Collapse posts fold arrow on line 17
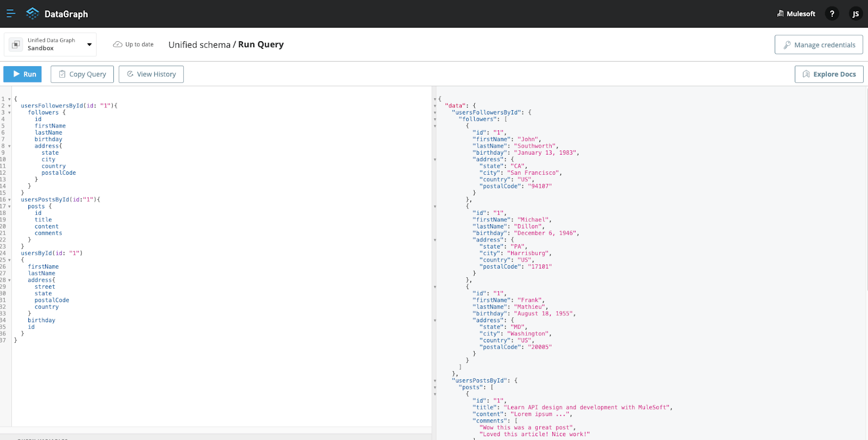This screenshot has height=440, width=868. point(9,207)
